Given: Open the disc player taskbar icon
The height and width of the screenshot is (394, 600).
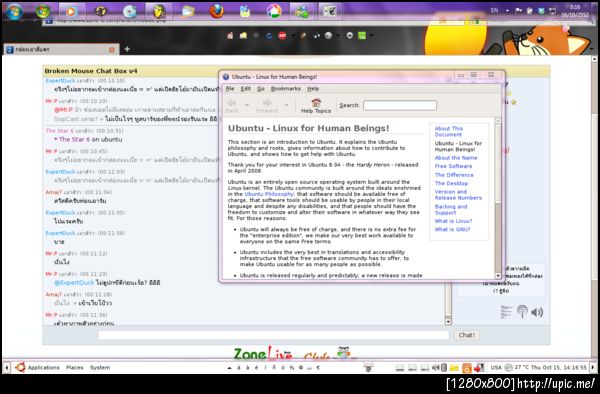Looking at the screenshot, I should (130, 11).
